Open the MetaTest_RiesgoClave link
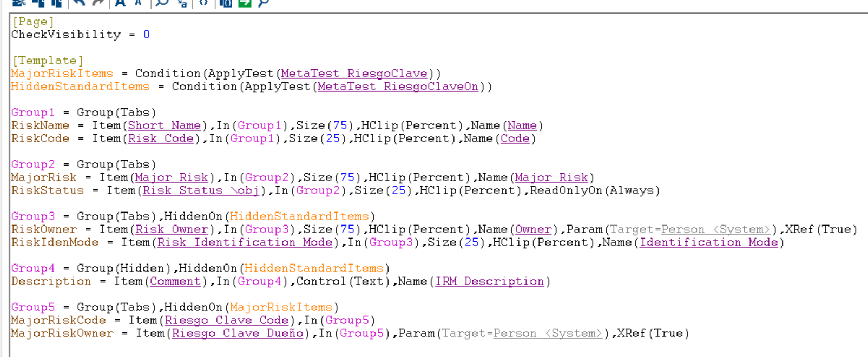Viewport: 868px width, 357px height. [x=354, y=74]
